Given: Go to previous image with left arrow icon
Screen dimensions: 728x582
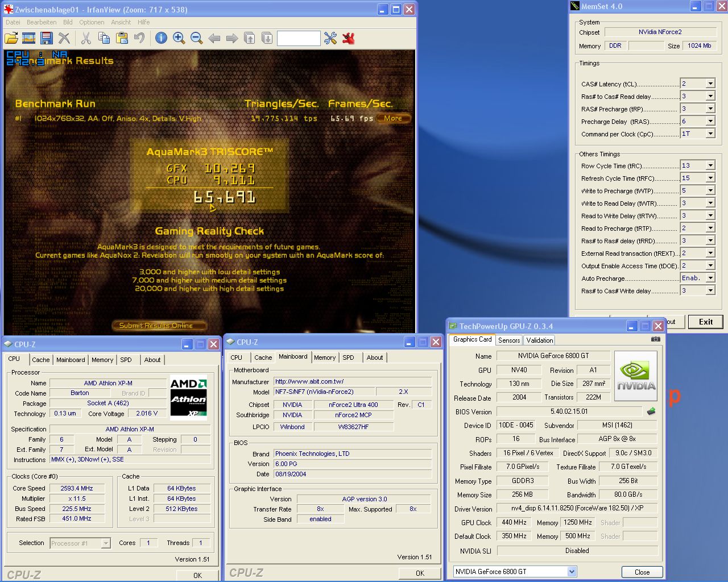Looking at the screenshot, I should [214, 38].
